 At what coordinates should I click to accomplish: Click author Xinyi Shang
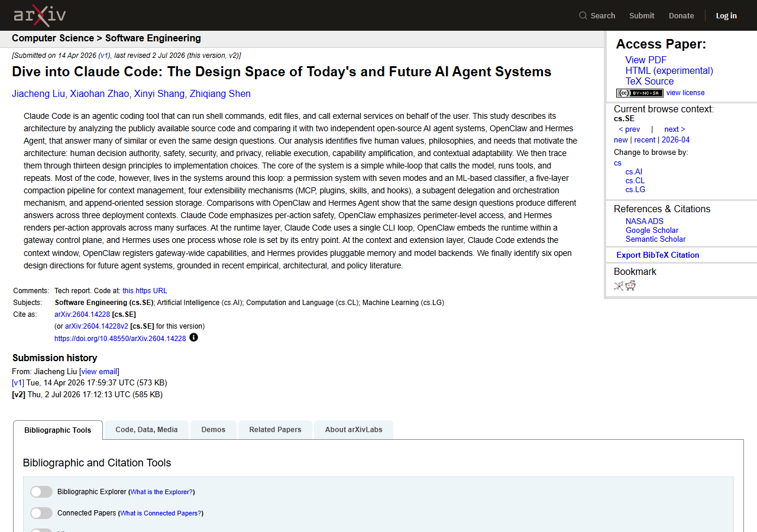(x=159, y=94)
